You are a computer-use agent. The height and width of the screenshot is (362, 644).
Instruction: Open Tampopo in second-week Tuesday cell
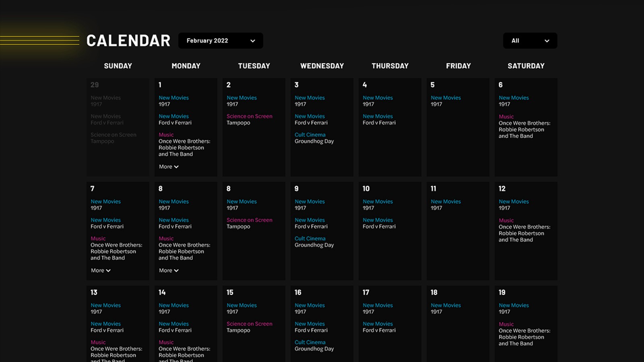pyautogui.click(x=238, y=226)
